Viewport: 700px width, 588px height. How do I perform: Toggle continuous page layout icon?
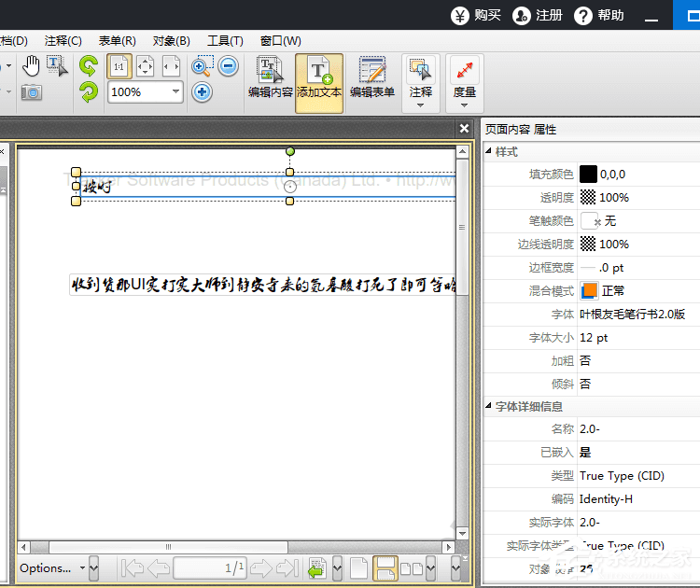pyautogui.click(x=384, y=567)
